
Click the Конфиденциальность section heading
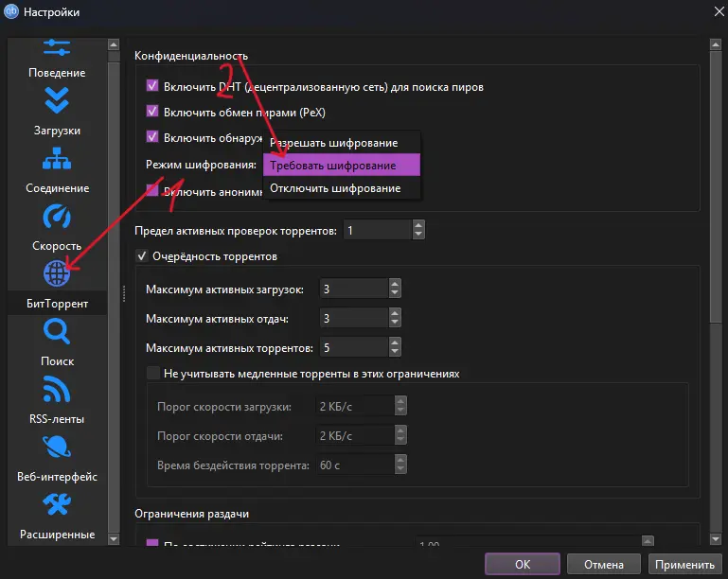(x=191, y=56)
